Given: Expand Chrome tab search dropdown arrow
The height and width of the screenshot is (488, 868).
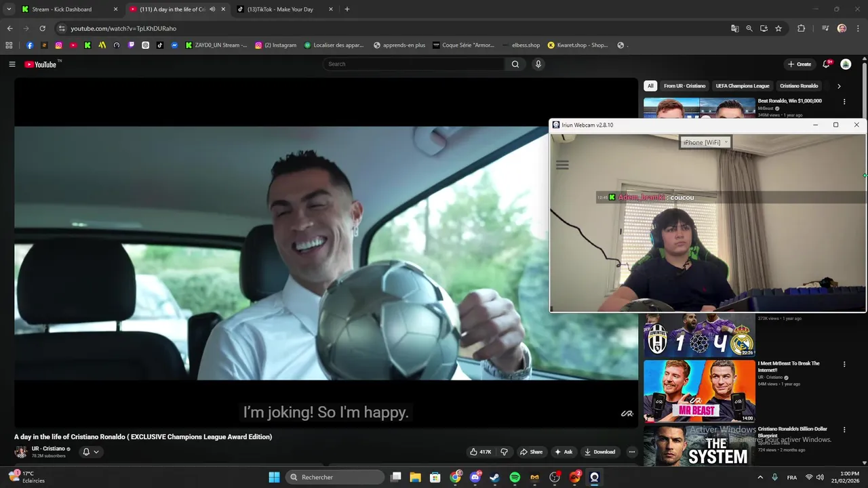Looking at the screenshot, I should pyautogui.click(x=9, y=9).
